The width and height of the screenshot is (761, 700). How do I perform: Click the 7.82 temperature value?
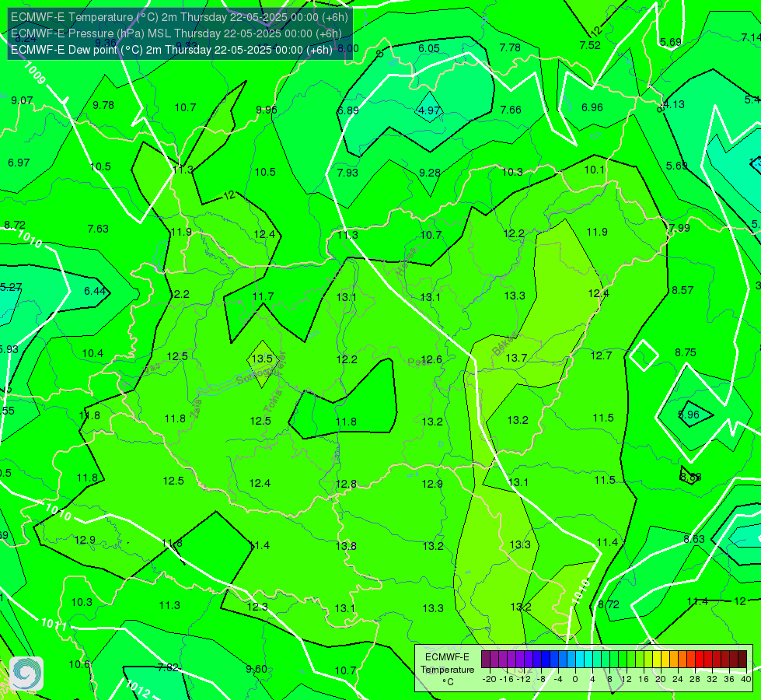click(x=168, y=667)
